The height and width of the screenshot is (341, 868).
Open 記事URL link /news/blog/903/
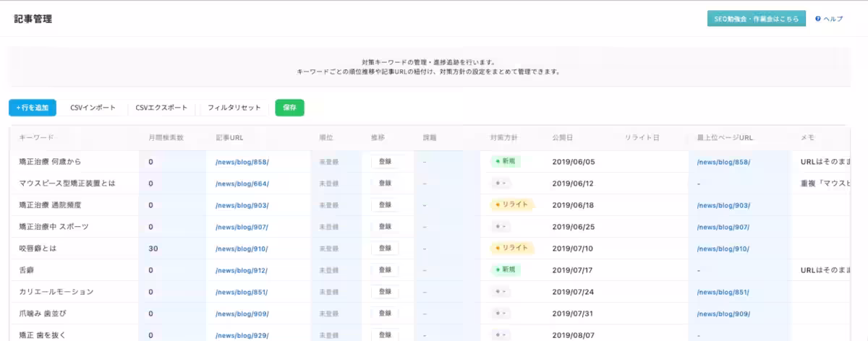(242, 205)
